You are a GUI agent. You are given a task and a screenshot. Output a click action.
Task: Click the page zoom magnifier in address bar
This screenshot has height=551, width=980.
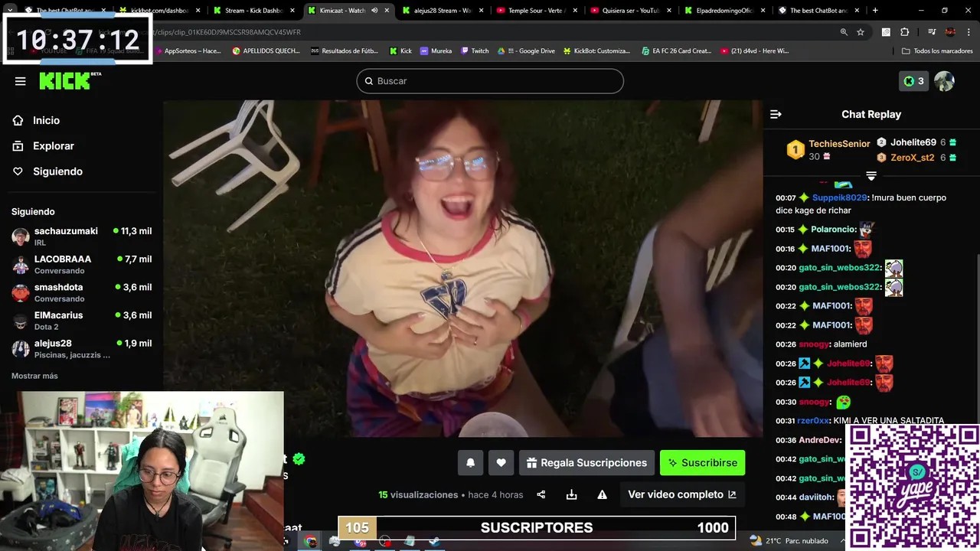844,32
